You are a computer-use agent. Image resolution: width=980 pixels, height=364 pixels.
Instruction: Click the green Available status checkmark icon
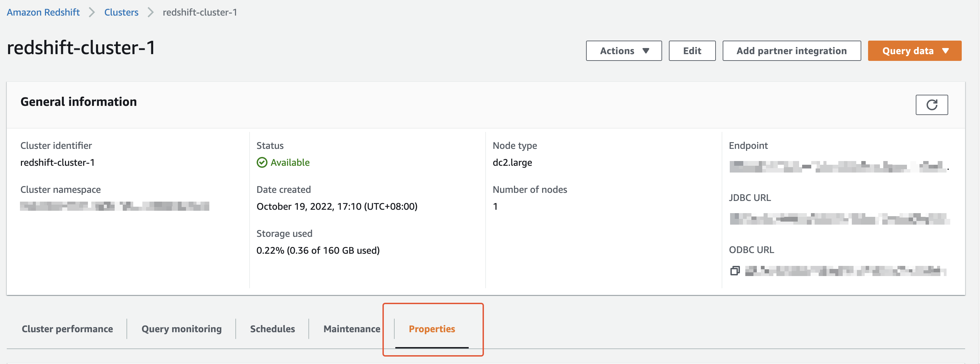pos(262,163)
